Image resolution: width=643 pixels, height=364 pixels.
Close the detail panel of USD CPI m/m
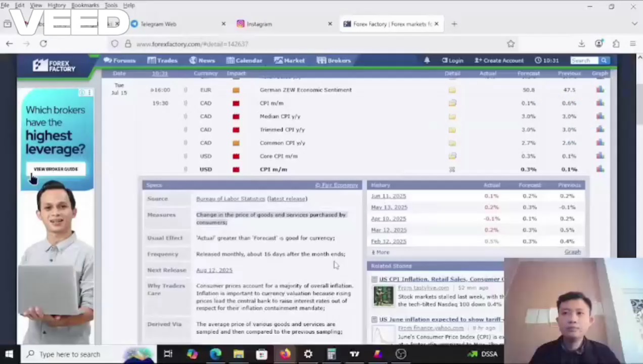(452, 169)
